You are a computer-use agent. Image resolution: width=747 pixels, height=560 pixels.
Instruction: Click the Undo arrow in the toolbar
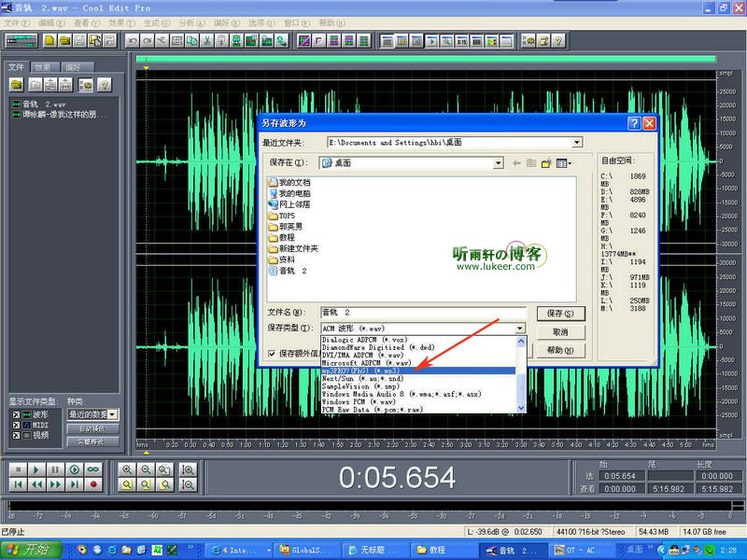[x=132, y=41]
